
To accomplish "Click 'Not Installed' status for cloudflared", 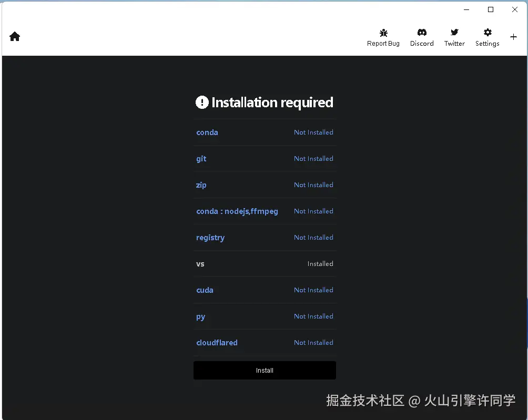I will [x=313, y=343].
